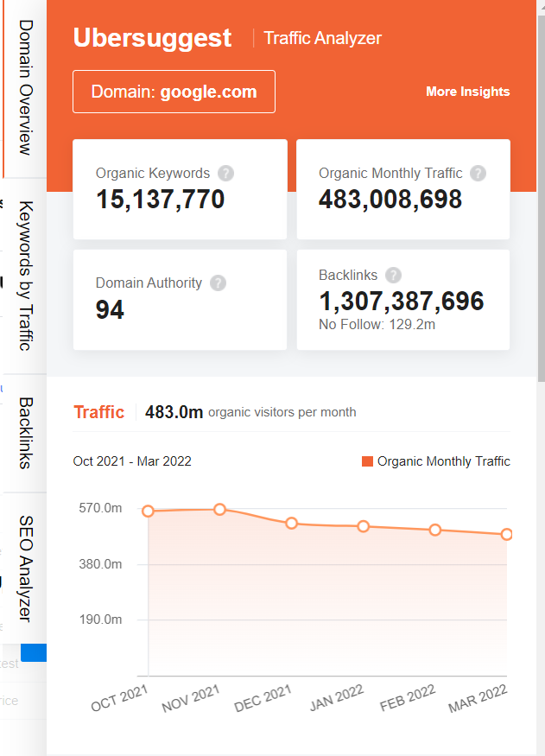
Task: Click the MAR 2022 axis label
Action: click(478, 698)
